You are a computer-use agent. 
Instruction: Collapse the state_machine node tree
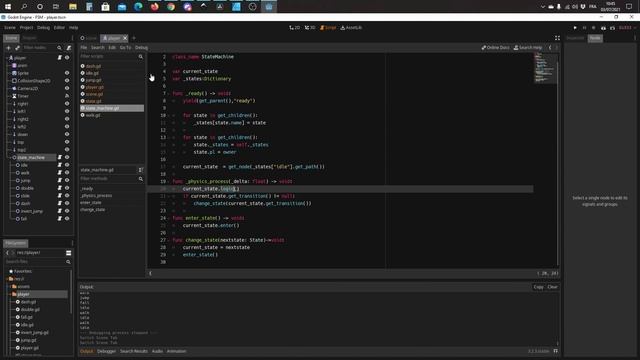click(9, 157)
